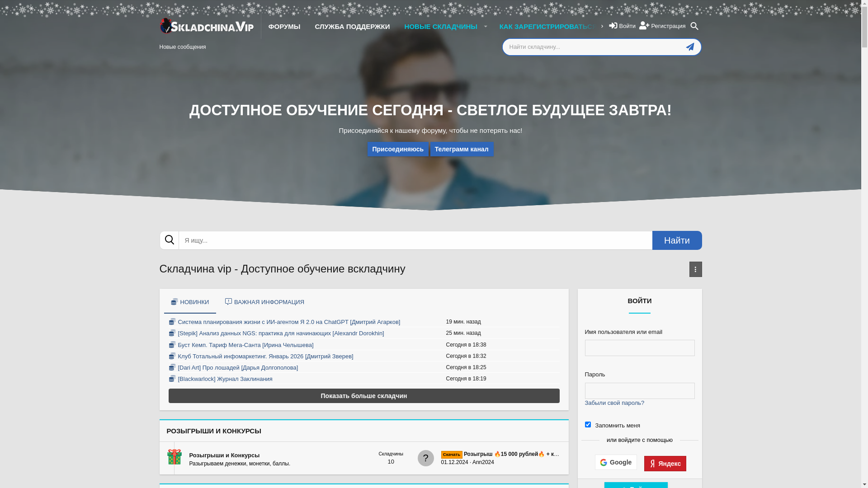Click coin icon beside Dari Art row

(172, 367)
